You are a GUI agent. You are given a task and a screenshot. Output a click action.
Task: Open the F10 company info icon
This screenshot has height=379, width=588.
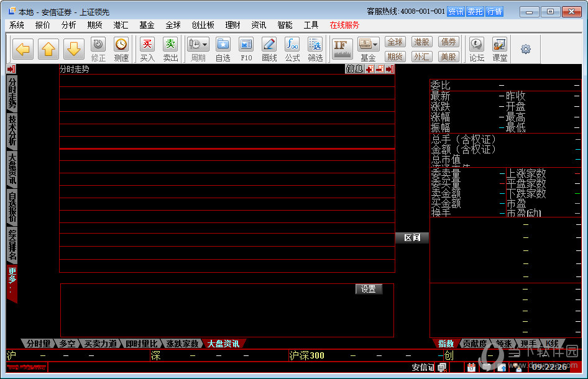(x=246, y=49)
